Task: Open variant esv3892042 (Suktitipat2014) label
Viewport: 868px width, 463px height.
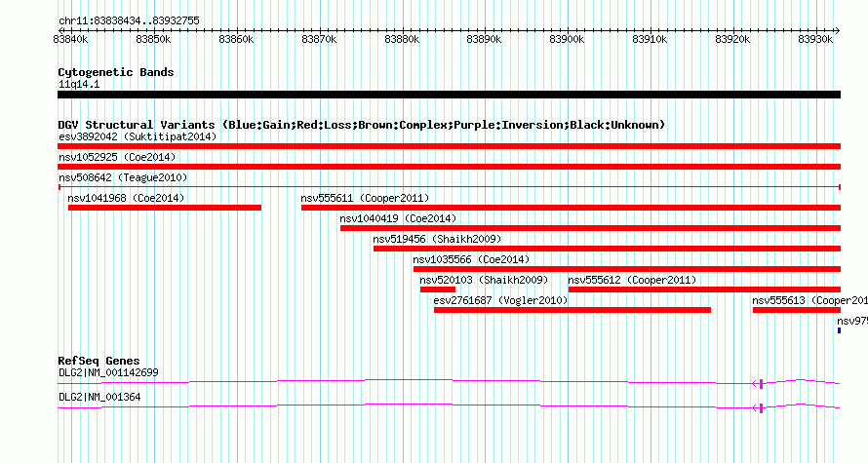Action: 138,136
